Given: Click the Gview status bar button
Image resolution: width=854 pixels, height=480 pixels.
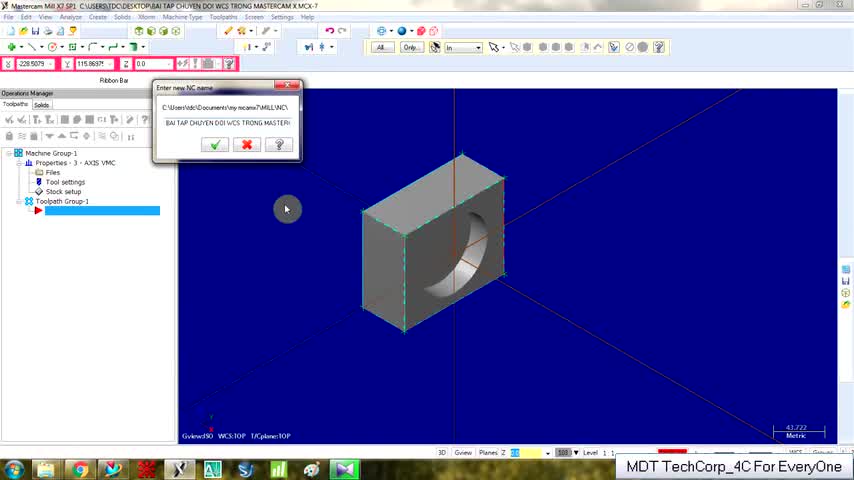Looking at the screenshot, I should [463, 453].
